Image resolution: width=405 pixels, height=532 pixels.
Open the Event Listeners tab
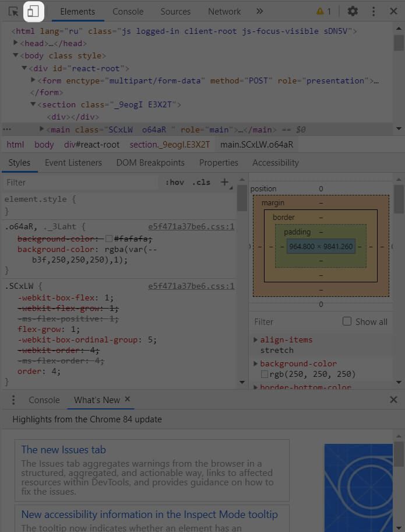[73, 163]
